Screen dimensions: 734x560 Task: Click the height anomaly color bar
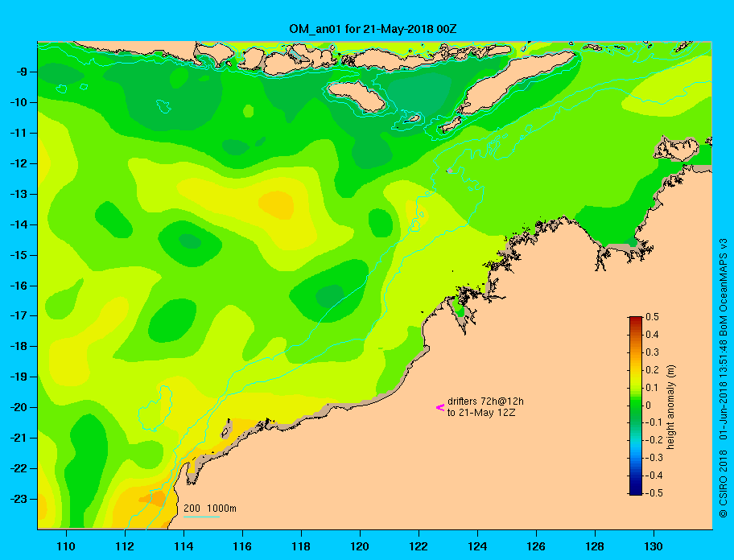coord(636,406)
